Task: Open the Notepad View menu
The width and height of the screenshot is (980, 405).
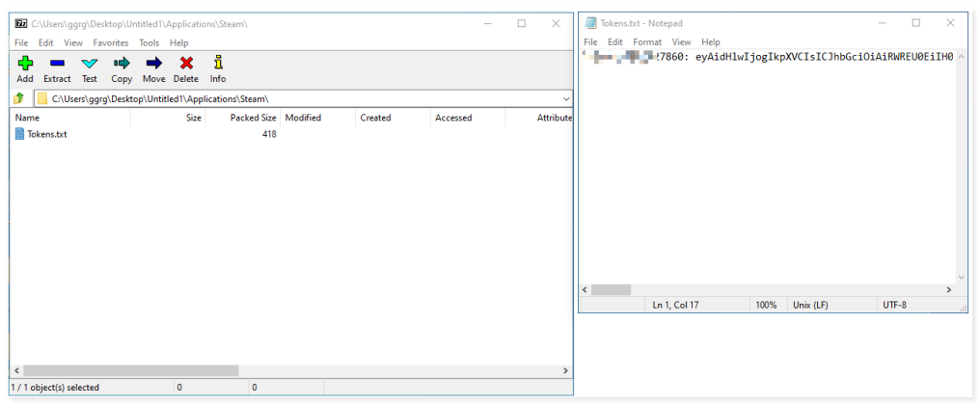Action: click(681, 42)
